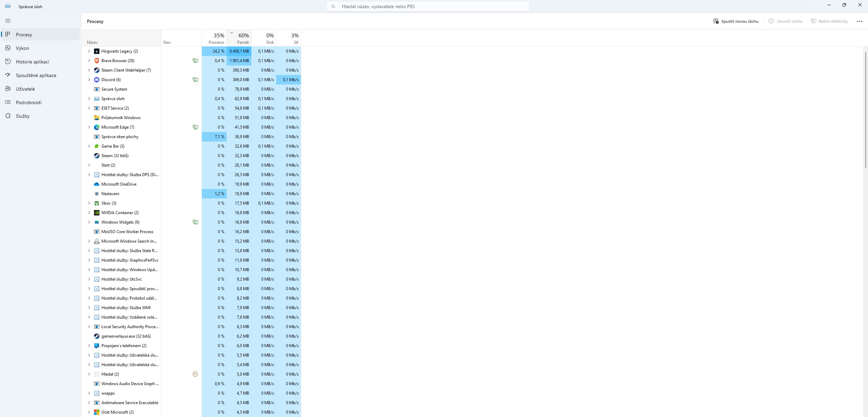Image resolution: width=868 pixels, height=417 pixels.
Task: Sort processes by Paměť column
Action: pyautogui.click(x=239, y=38)
